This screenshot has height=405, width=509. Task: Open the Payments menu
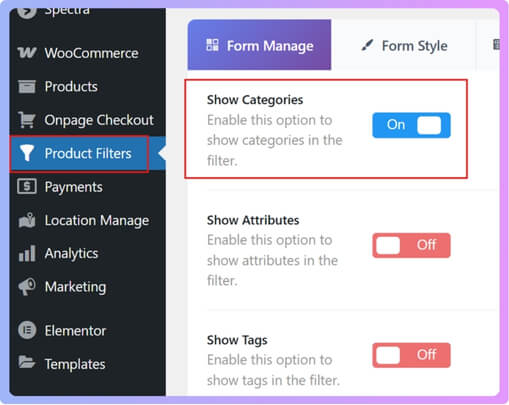click(x=87, y=187)
